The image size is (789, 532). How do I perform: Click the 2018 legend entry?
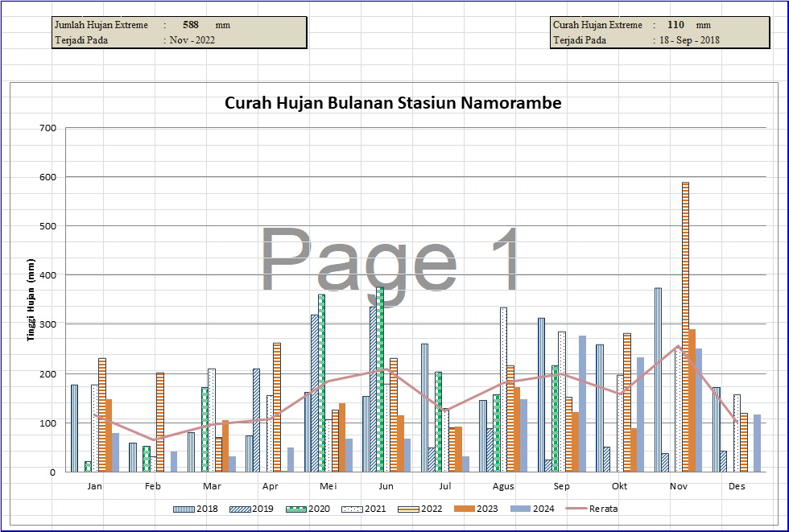point(207,509)
